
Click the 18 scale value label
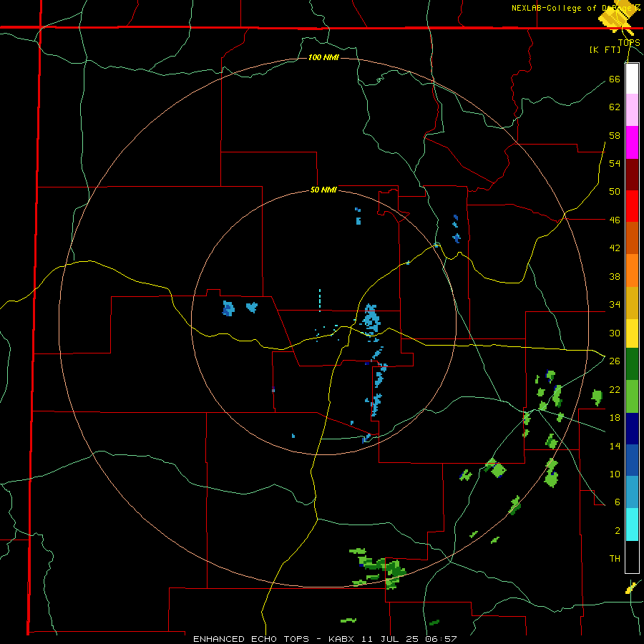(x=615, y=418)
